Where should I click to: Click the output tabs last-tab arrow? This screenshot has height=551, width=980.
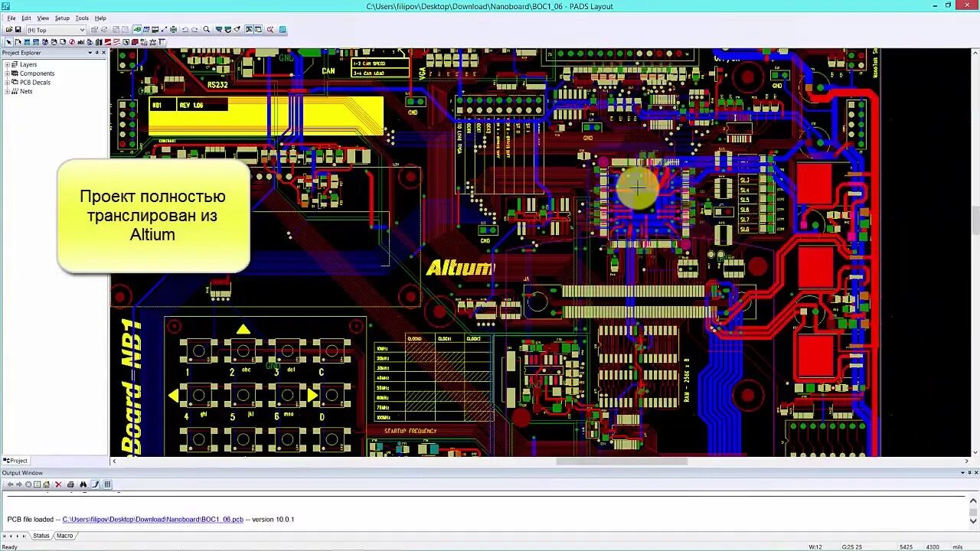point(24,536)
